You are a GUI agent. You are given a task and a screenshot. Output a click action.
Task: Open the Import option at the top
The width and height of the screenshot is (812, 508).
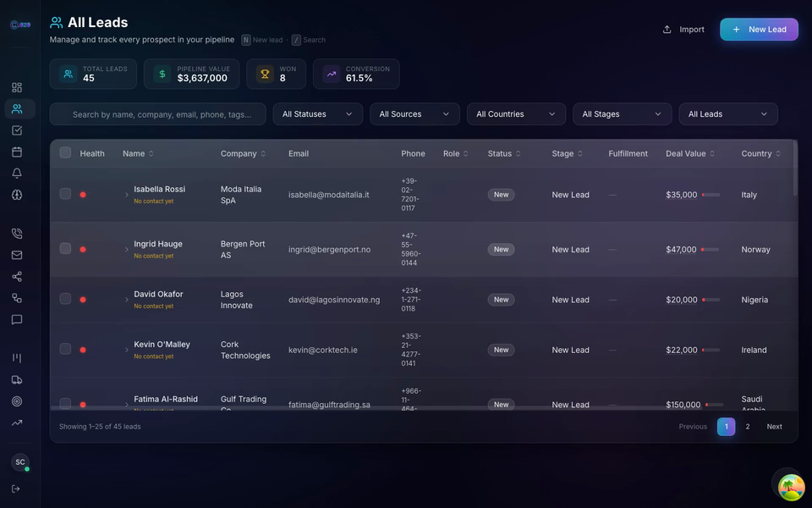pos(683,29)
